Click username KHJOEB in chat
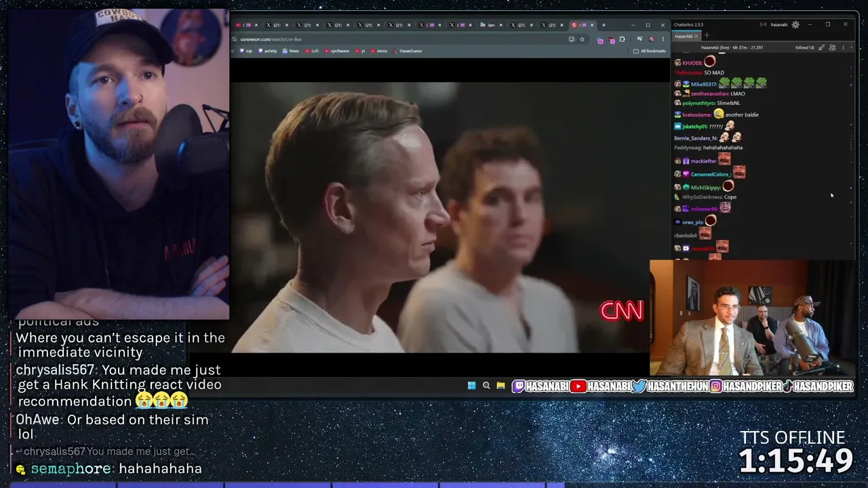This screenshot has width=868, height=488. [692, 62]
